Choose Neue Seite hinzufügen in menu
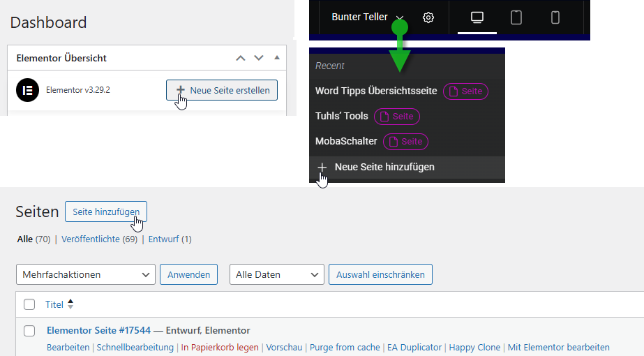The image size is (644, 356). click(x=384, y=167)
